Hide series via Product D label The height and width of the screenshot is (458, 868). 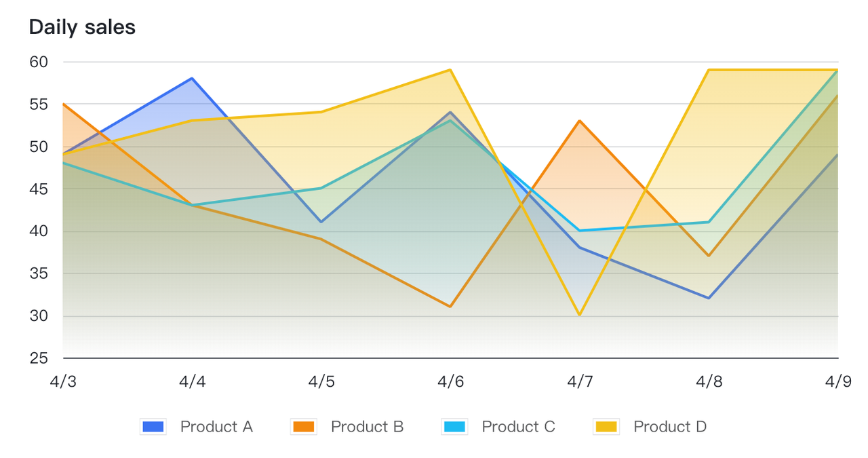(x=670, y=427)
